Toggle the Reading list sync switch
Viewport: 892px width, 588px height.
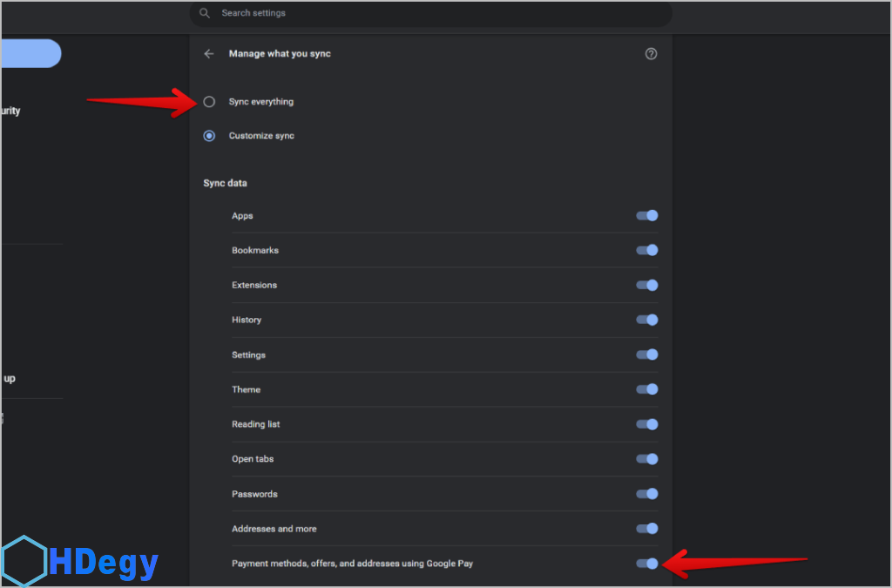tap(646, 424)
